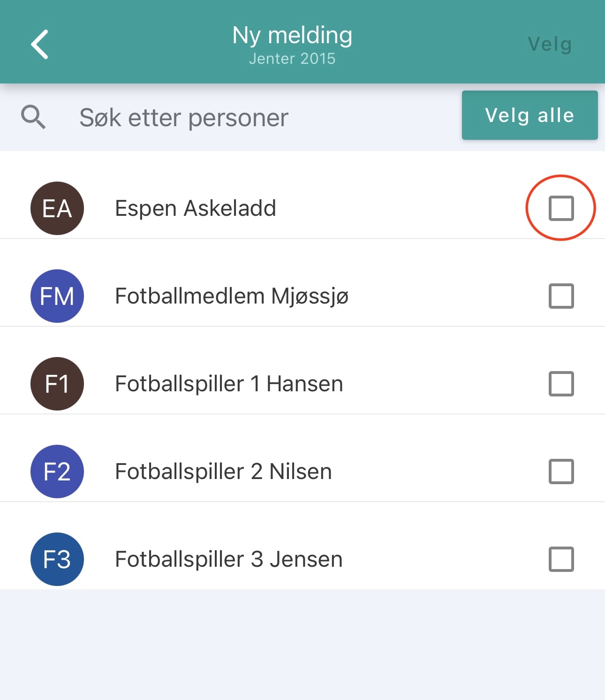
Task: Tap the name Espen Askeladd
Action: coord(196,208)
